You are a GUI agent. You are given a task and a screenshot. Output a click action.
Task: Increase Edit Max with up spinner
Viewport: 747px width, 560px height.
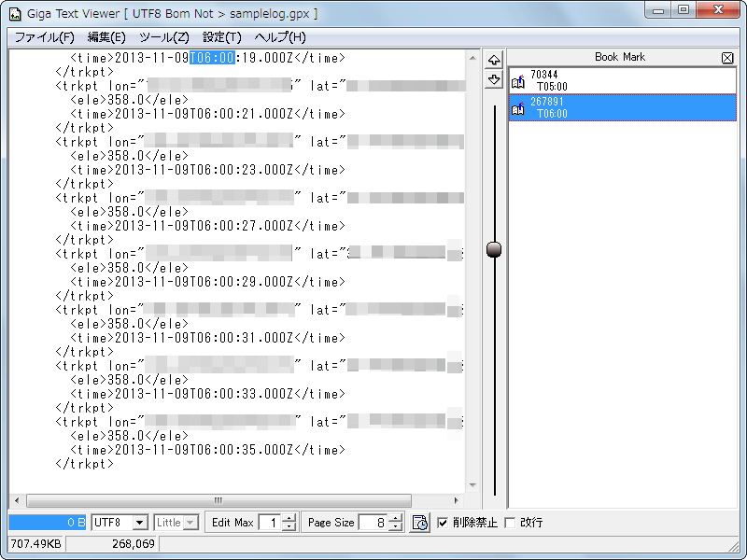pos(289,519)
